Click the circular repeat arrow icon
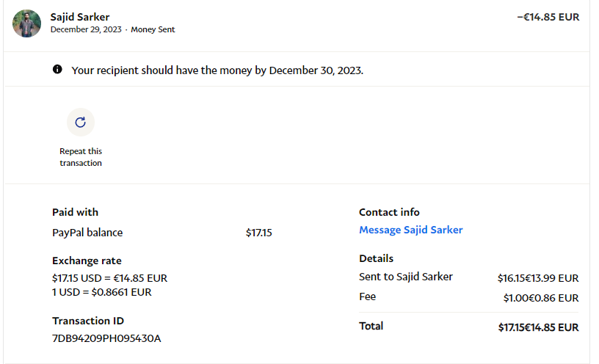 pyautogui.click(x=81, y=123)
